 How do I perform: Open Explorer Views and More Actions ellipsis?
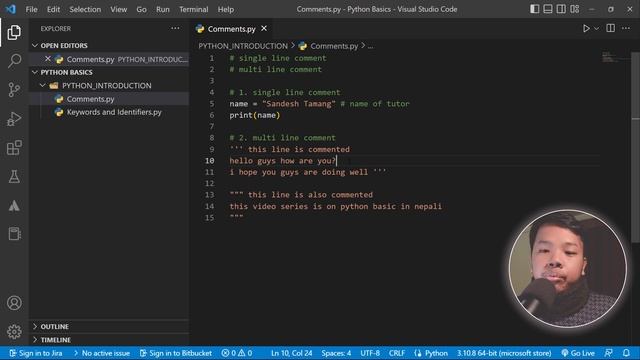(175, 28)
